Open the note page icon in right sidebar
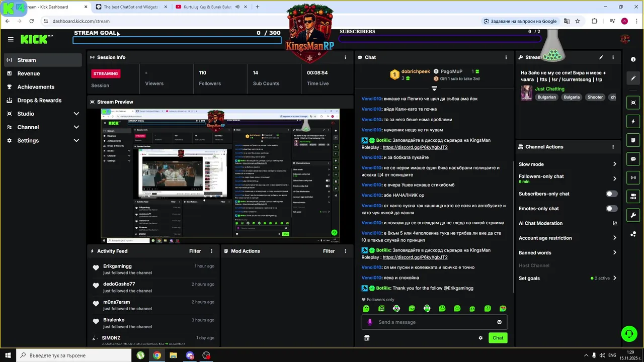 [x=633, y=140]
